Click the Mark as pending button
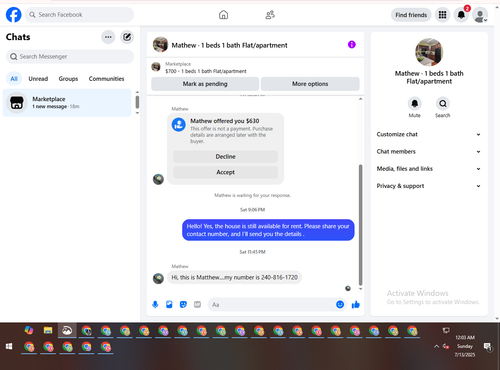Image resolution: width=500 pixels, height=370 pixels. (x=205, y=84)
